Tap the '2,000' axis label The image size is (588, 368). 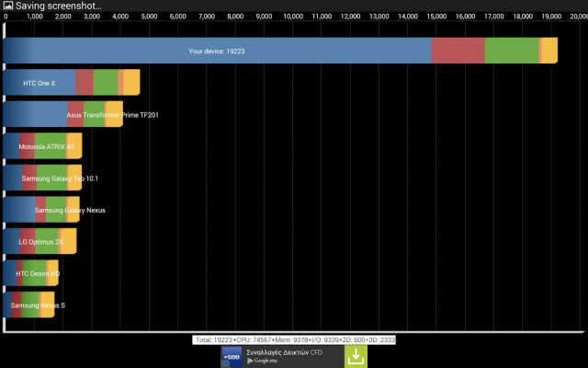pyautogui.click(x=63, y=17)
